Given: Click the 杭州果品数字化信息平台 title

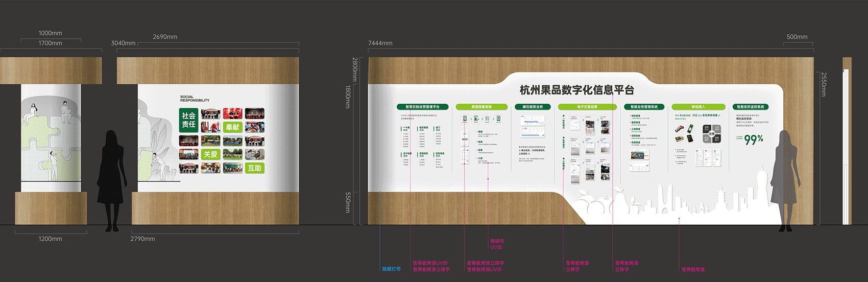Looking at the screenshot, I should click(576, 90).
